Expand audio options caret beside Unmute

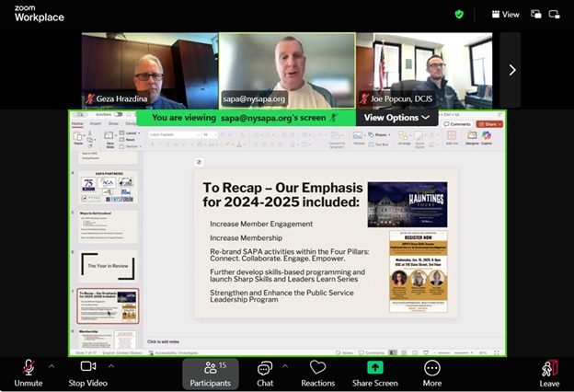[x=52, y=365]
